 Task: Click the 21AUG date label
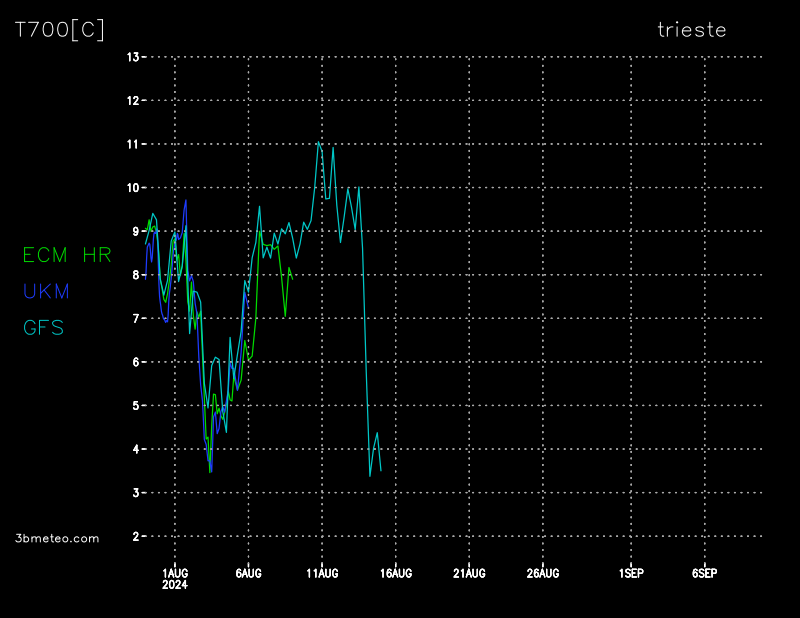[469, 573]
